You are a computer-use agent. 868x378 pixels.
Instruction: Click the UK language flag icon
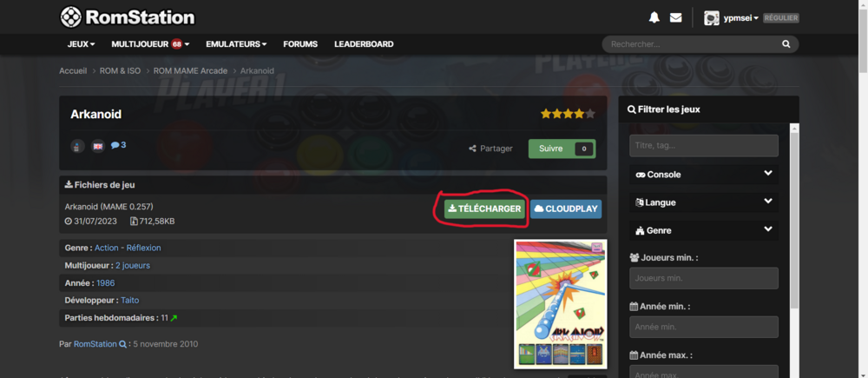click(97, 146)
